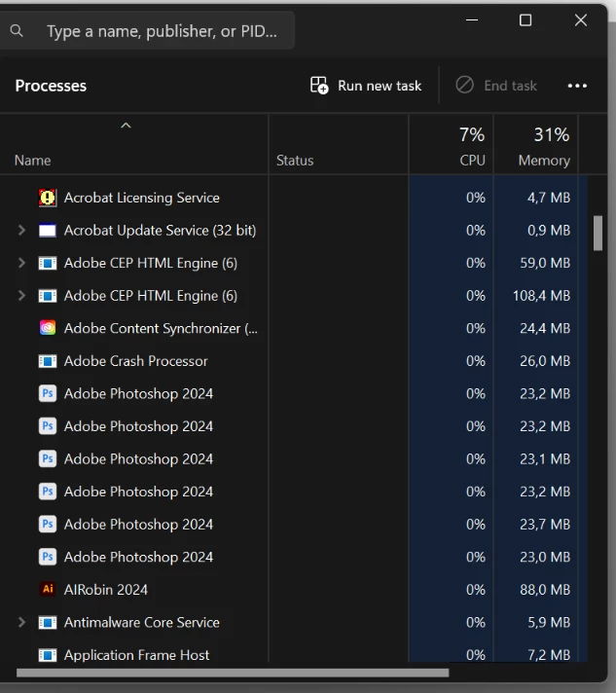Expand Adobe CEP HTML Engine using 108,4 MB
Screen dimensions: 616x693
[21, 296]
